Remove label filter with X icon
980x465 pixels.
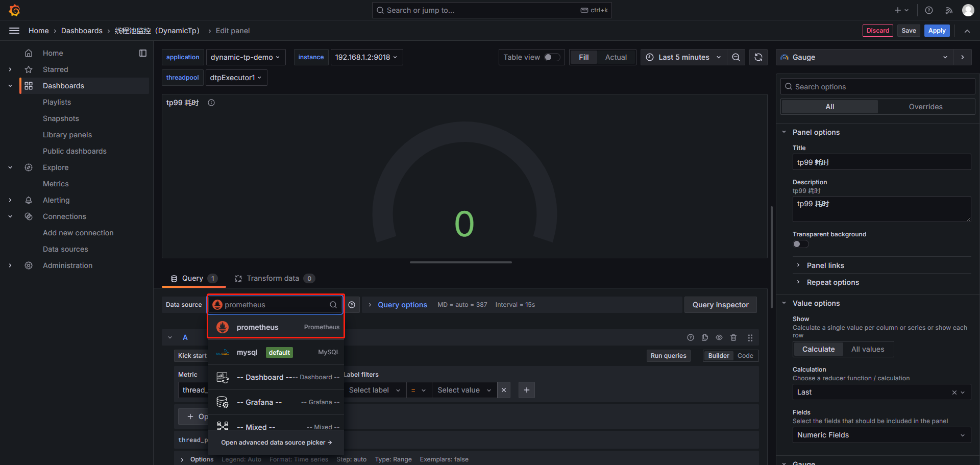(x=504, y=390)
